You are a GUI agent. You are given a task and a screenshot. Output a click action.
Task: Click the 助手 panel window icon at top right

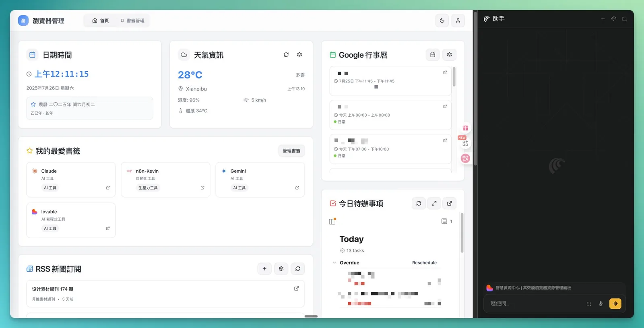(x=625, y=19)
